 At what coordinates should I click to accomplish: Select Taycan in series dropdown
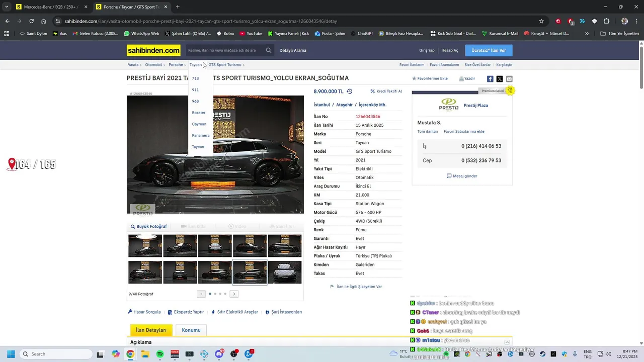198,147
